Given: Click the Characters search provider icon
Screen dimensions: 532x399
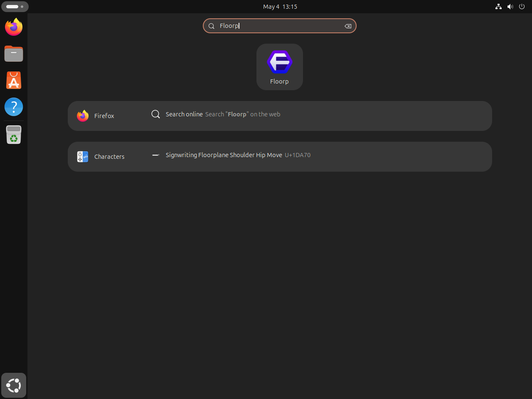Looking at the screenshot, I should pyautogui.click(x=83, y=157).
